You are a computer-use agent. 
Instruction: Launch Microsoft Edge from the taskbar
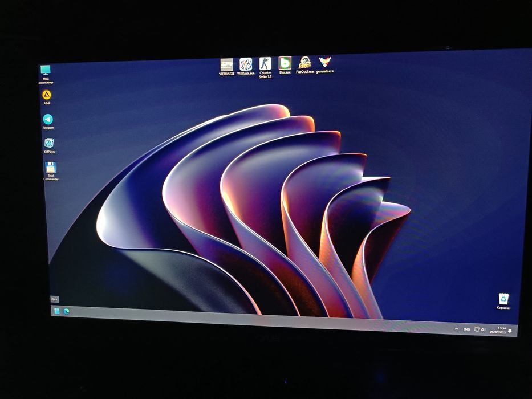point(66,311)
